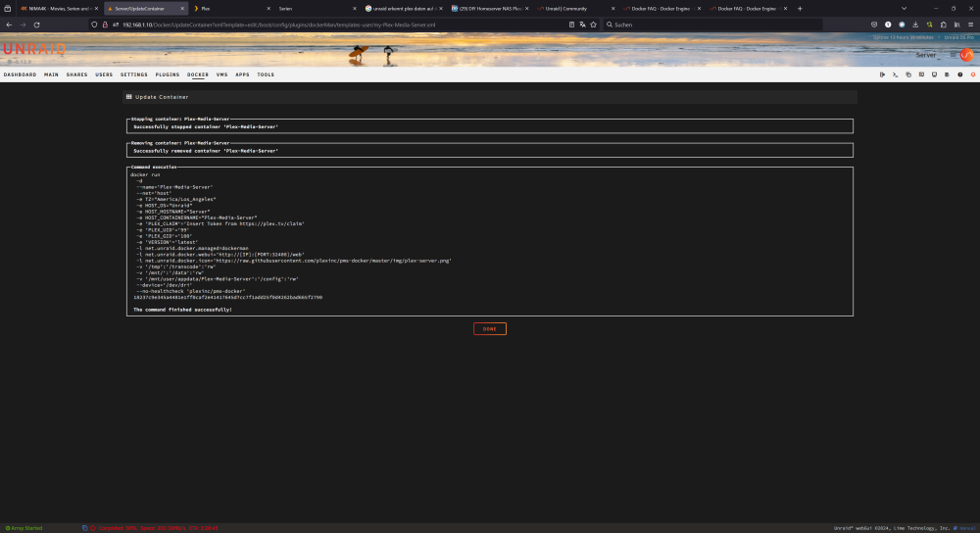
Task: Open the MAIN menu
Action: (51, 74)
